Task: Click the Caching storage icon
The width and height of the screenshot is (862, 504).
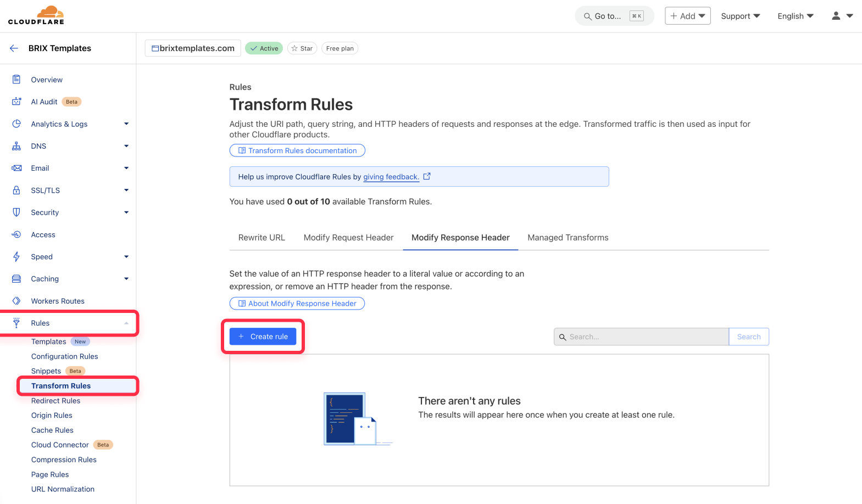Action: click(16, 279)
